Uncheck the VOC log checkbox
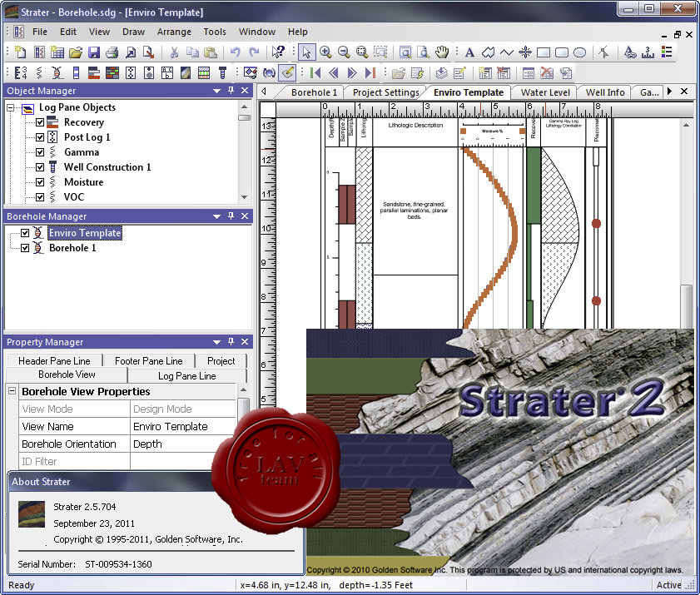 coord(40,197)
